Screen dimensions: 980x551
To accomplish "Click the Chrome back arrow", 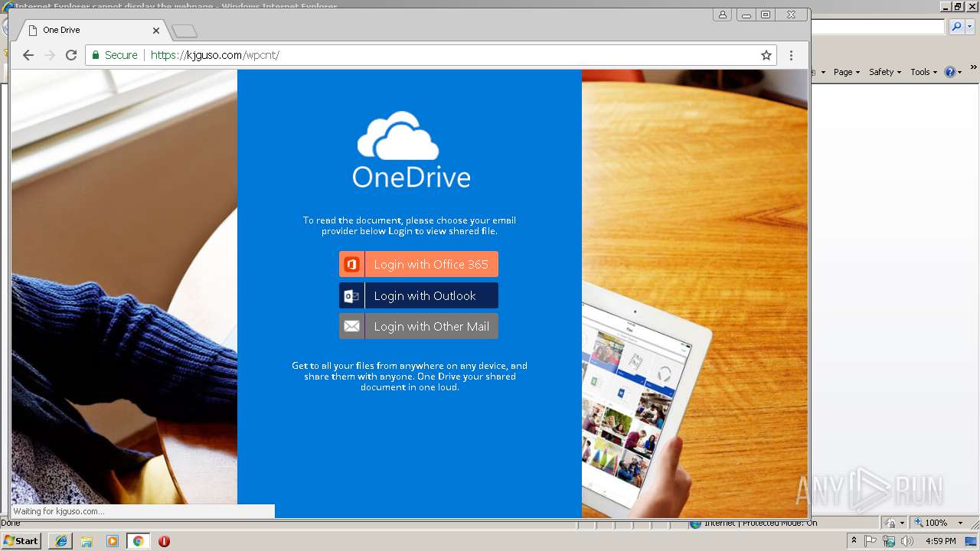I will 28,55.
